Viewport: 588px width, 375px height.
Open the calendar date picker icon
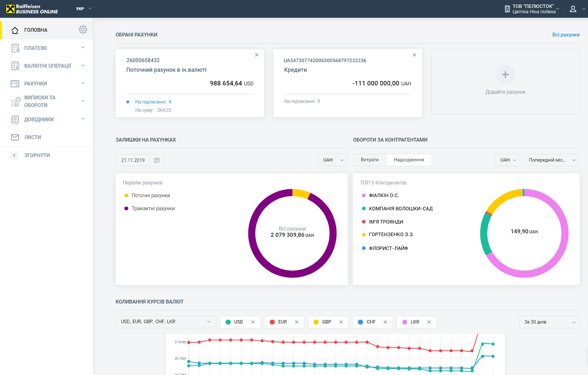coord(157,160)
